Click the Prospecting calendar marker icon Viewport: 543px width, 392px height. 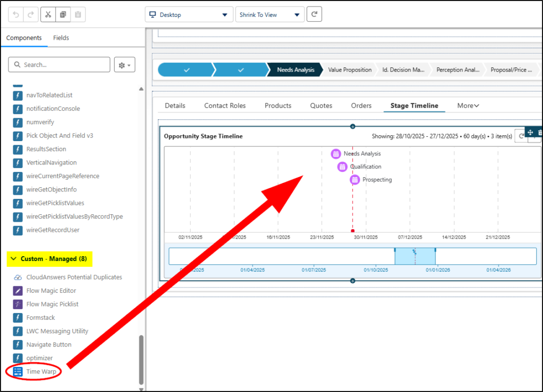coord(355,180)
